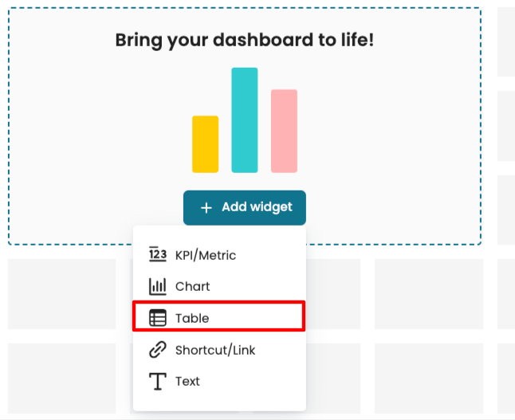Screen dimensions: 515x420
Task: Click the gray placeholder tile under the dashed area's left corner
Action: click(x=61, y=293)
